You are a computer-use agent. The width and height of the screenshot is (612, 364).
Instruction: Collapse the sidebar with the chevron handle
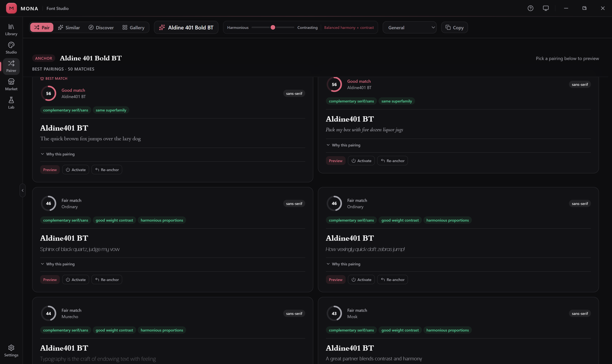(23, 190)
